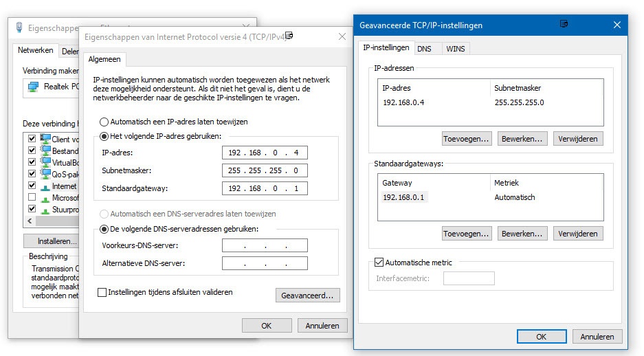Click the IP-adres input field
Image resolution: width=644 pixels, height=356 pixels.
pos(265,153)
